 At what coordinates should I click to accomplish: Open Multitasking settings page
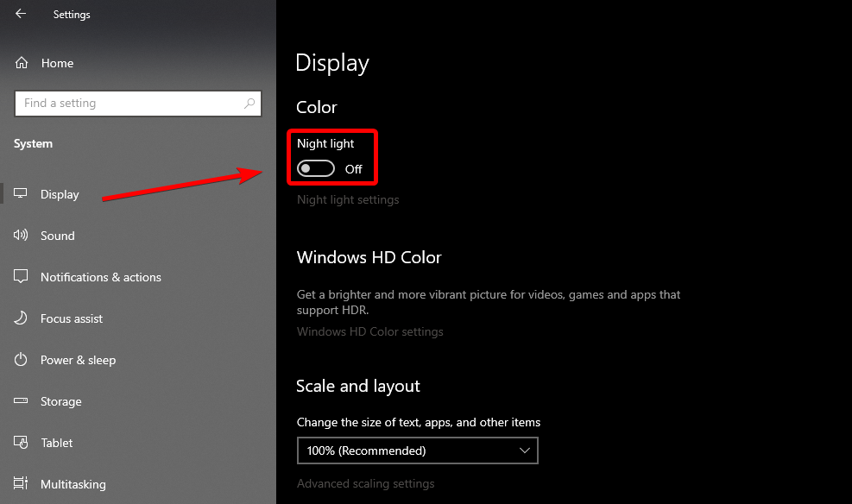click(73, 484)
